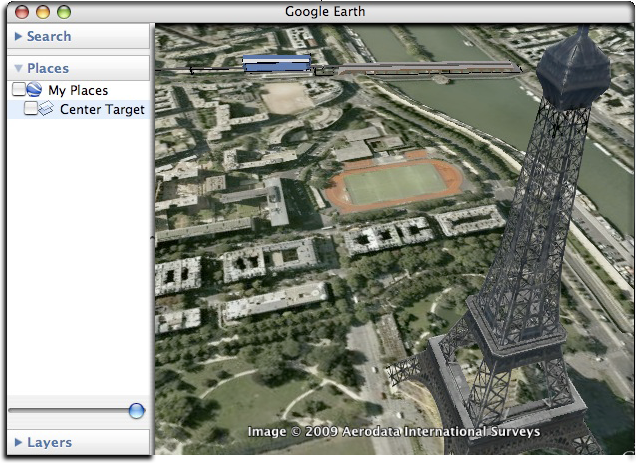Minimize the Google Earth window
This screenshot has height=463, width=636.
tap(43, 12)
